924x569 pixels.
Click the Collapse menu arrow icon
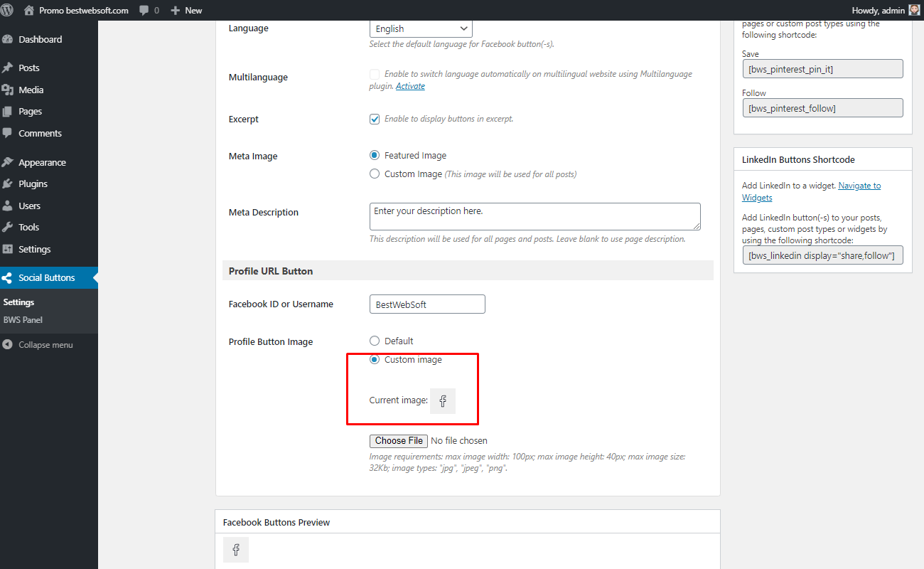tap(8, 345)
